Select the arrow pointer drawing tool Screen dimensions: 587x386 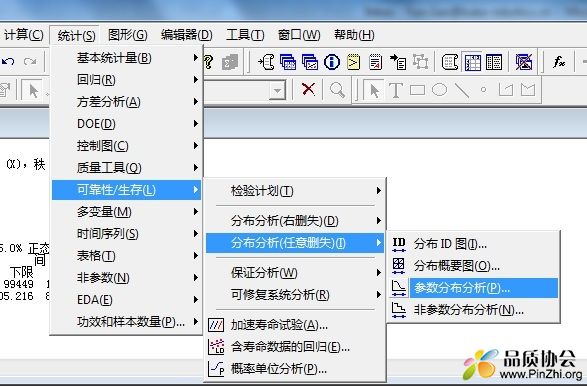pyautogui.click(x=374, y=90)
